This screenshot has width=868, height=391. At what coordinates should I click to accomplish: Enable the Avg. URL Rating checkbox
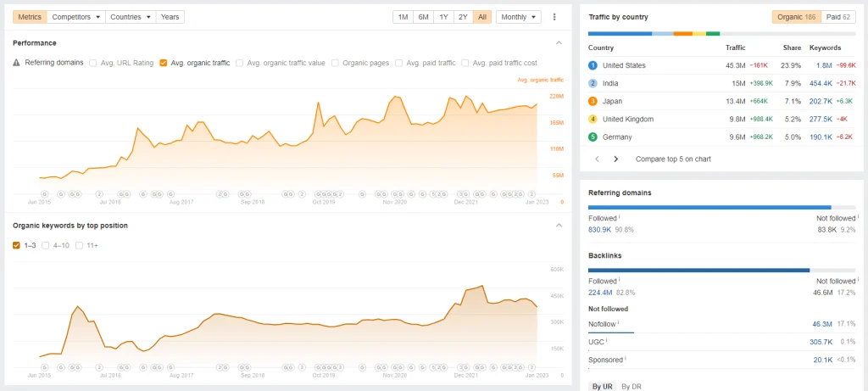[93, 63]
